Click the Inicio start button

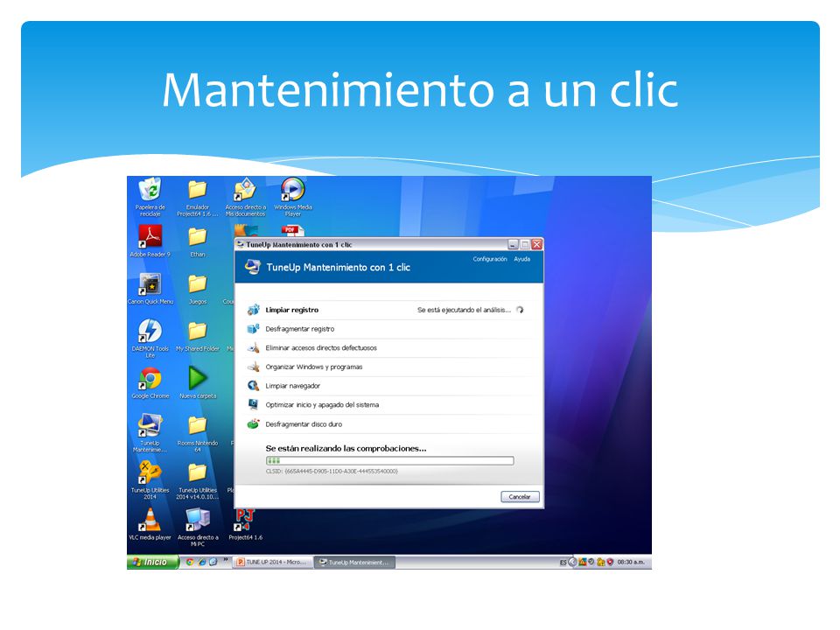152,562
